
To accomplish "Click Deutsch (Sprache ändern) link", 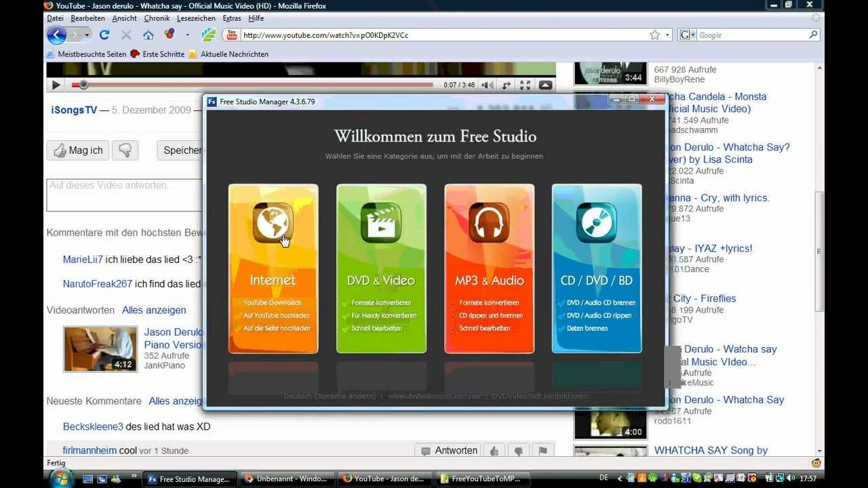I will pos(328,396).
